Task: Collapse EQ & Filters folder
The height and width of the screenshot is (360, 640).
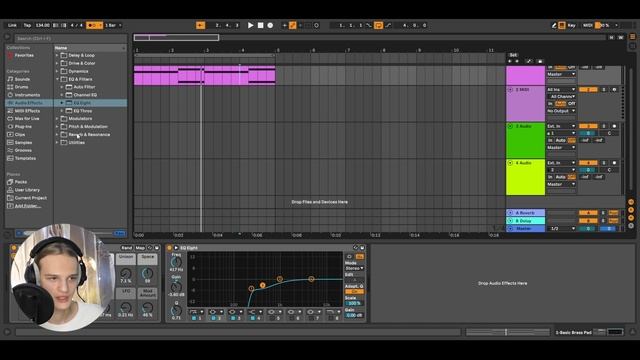Action: 57,79
